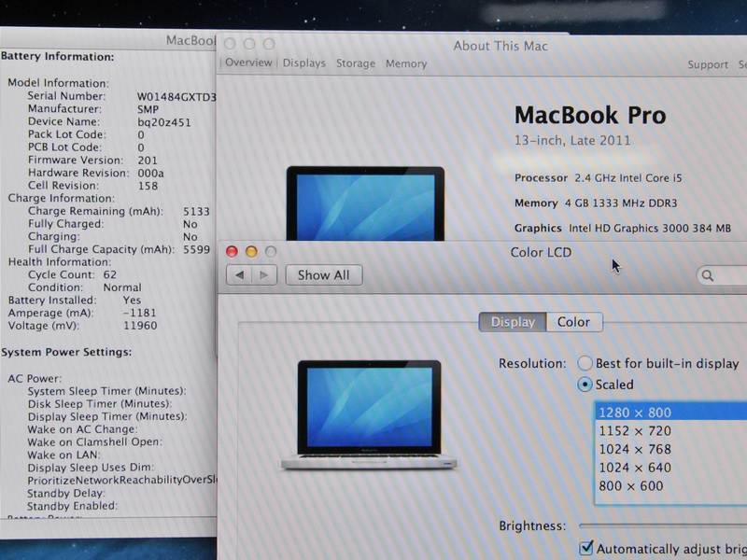Viewport: 747px width, 560px height.
Task: Click Graphics Intel HD Graphics 3000 line
Action: pyautogui.click(x=622, y=228)
